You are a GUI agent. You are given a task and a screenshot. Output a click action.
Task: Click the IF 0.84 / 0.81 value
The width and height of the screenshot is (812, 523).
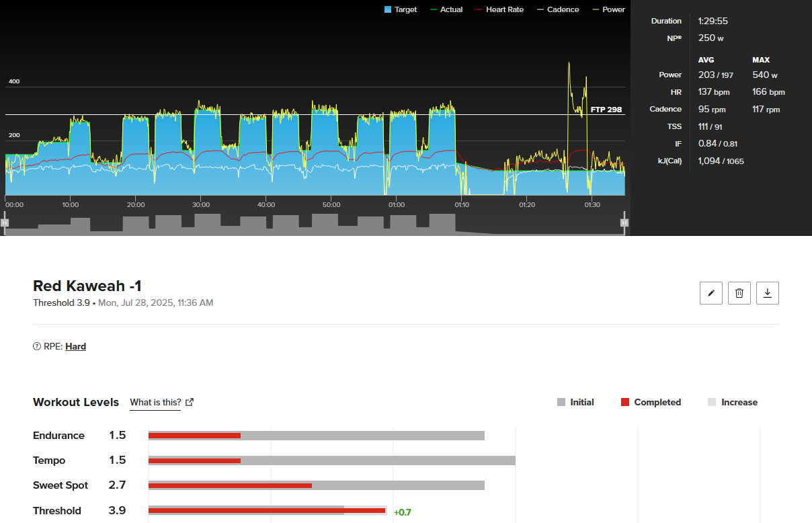[718, 143]
